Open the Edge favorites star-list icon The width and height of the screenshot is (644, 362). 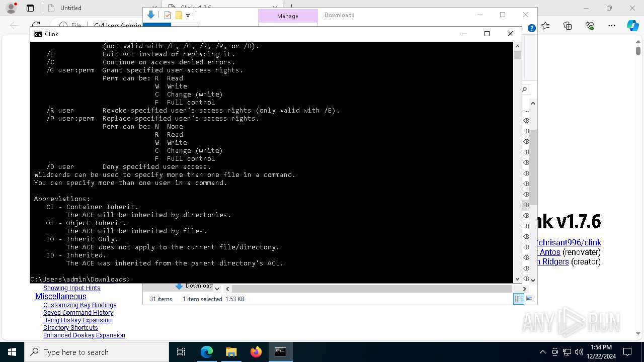[546, 26]
